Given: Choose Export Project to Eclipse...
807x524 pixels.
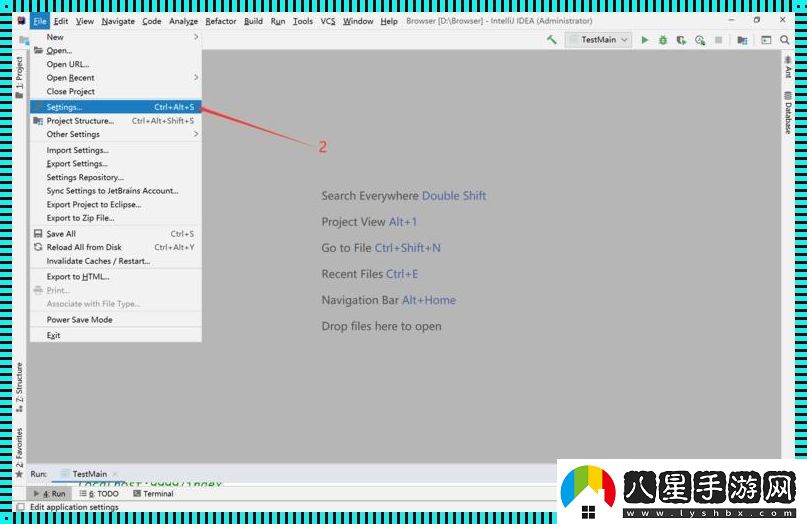Looking at the screenshot, I should 115,204.
